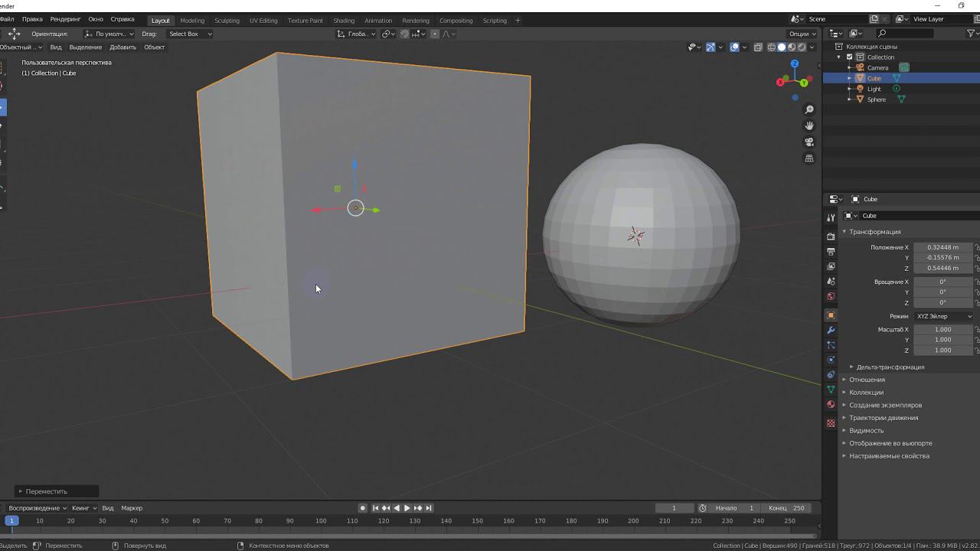Click the Положение X value field
Screen dimensions: 980x551
click(x=942, y=247)
